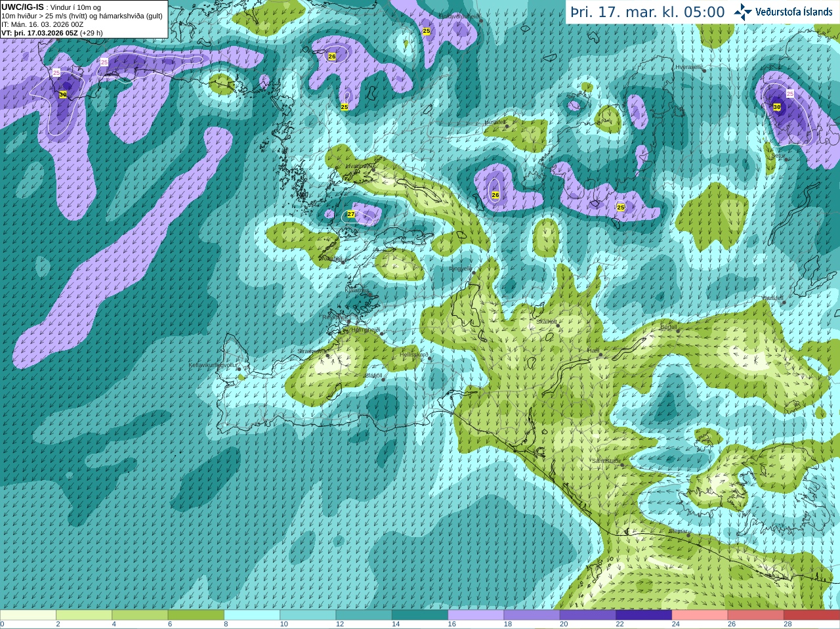840x629 pixels.
Task: Click the Vatnsfell station label
Action: (x=772, y=298)
